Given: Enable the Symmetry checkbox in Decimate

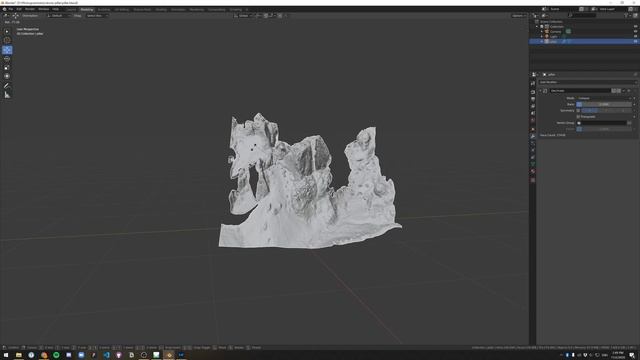Looking at the screenshot, I should (x=578, y=111).
